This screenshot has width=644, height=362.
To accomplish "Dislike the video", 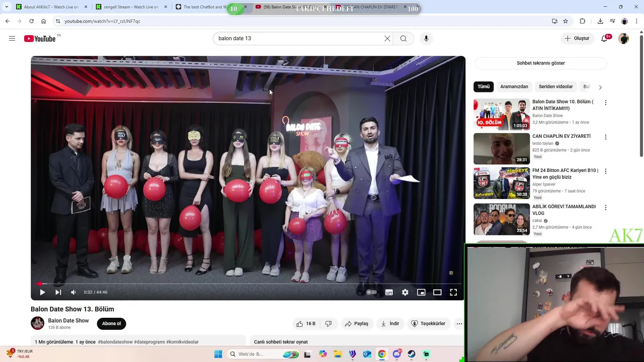I will (328, 324).
